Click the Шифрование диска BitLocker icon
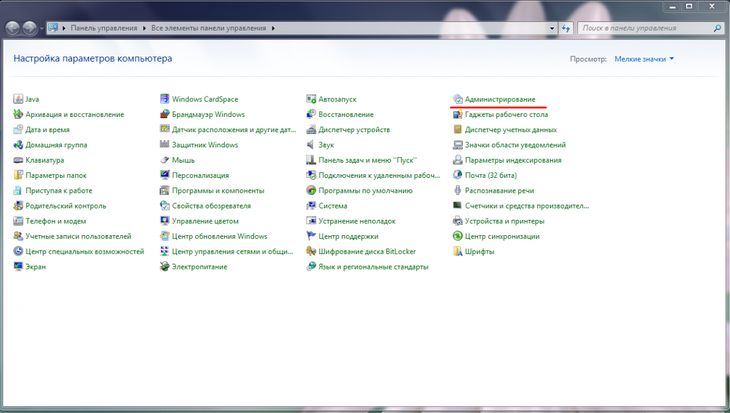Image resolution: width=730 pixels, height=413 pixels. click(x=311, y=251)
